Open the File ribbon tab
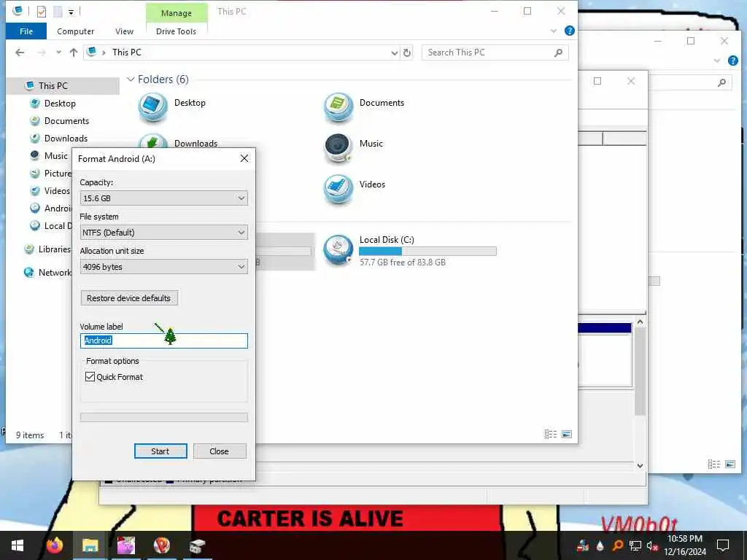747x560 pixels. point(26,31)
